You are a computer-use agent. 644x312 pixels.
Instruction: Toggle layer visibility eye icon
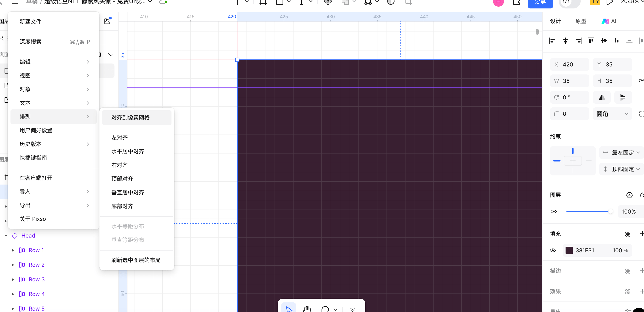coord(554,212)
